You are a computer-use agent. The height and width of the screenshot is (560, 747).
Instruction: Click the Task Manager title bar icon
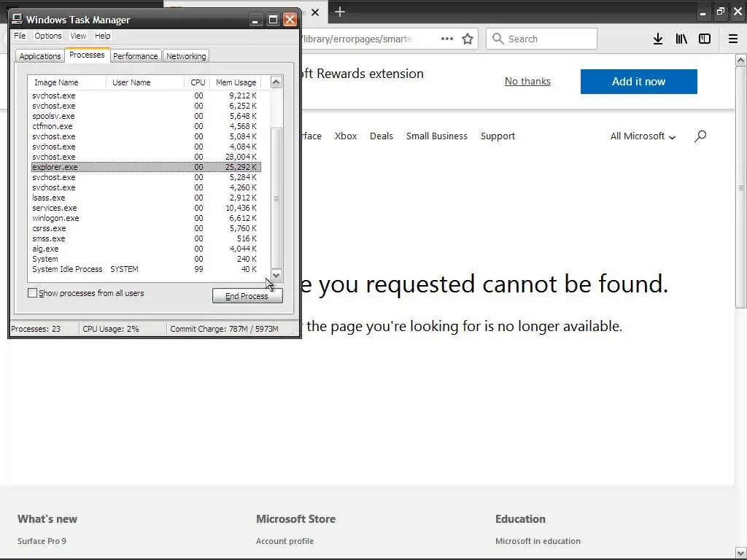(18, 19)
